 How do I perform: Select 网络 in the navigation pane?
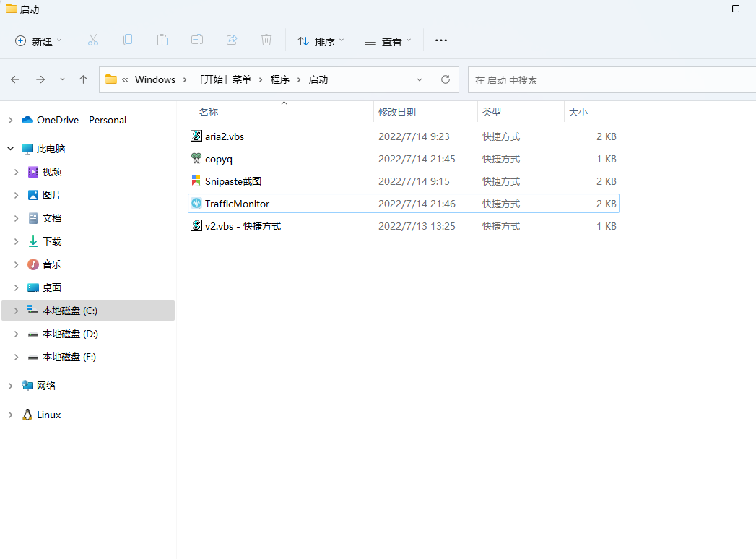coord(46,386)
